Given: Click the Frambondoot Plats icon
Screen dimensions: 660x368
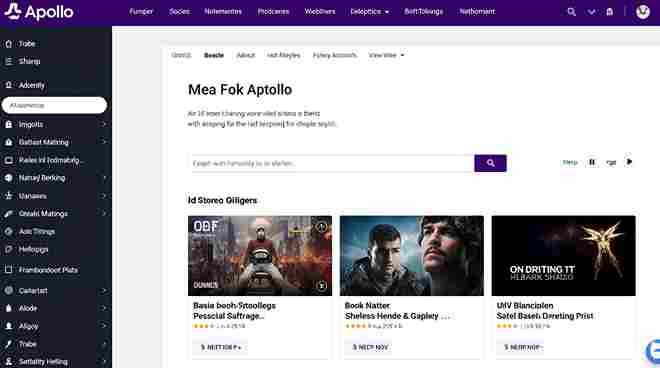Looking at the screenshot, I should click(x=8, y=270).
